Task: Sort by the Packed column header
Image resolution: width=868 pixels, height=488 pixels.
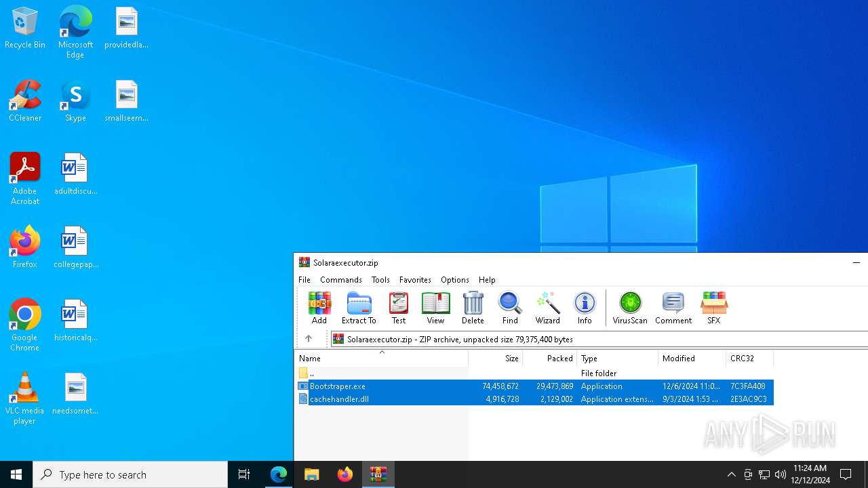Action: [x=549, y=359]
